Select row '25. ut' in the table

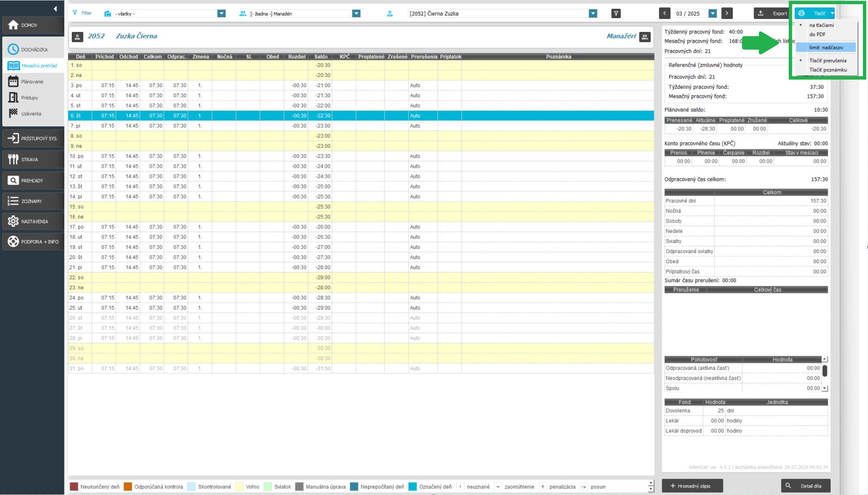[361, 308]
